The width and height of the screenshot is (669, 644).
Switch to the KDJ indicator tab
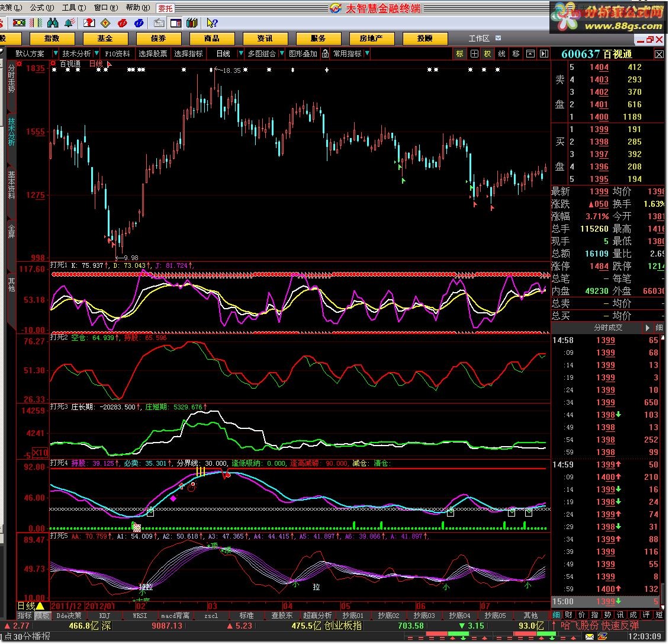pos(105,616)
